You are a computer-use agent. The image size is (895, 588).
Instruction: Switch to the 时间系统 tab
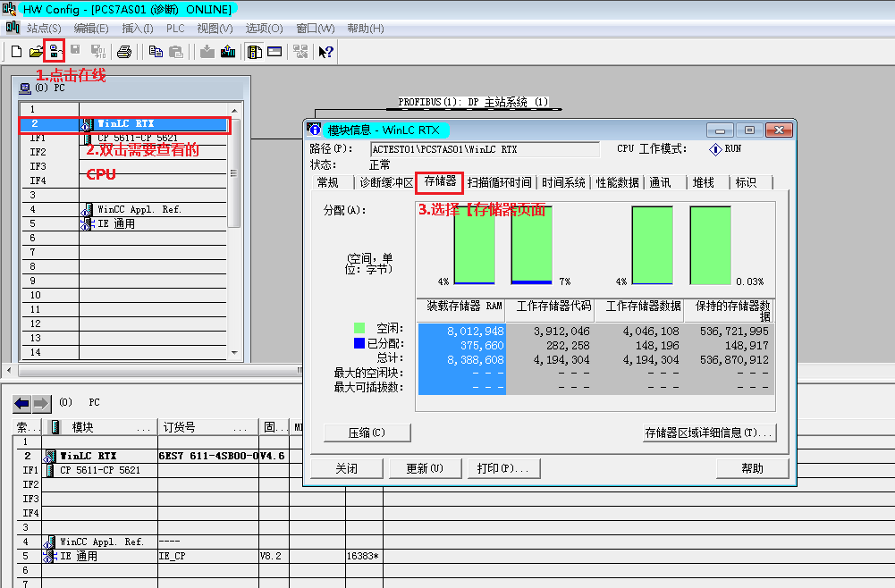tap(563, 182)
